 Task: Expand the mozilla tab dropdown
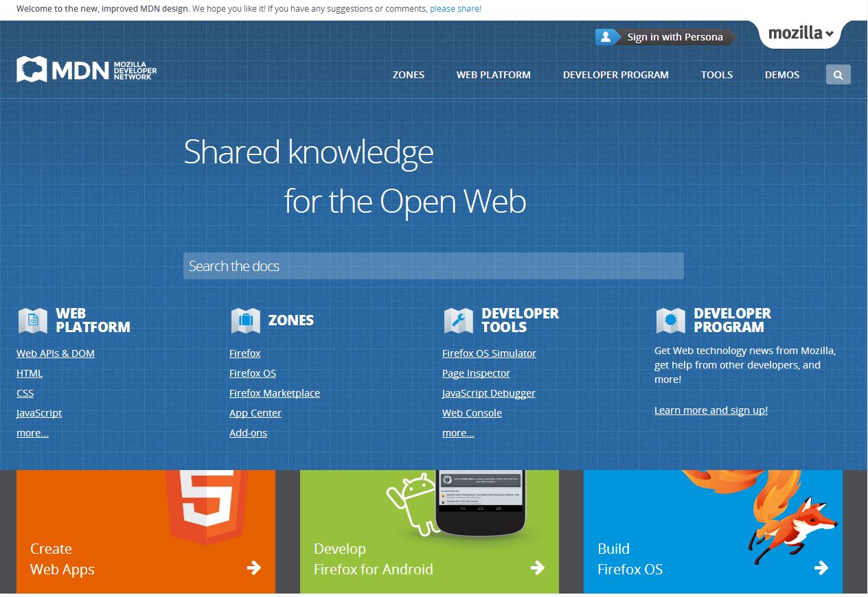(x=800, y=34)
